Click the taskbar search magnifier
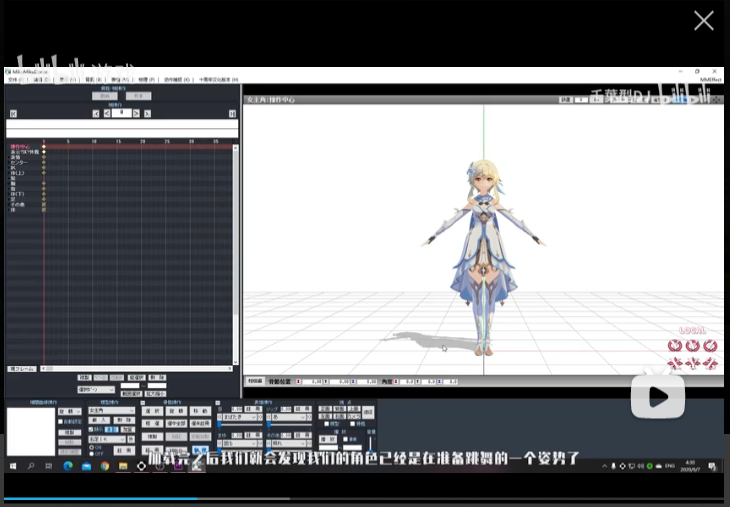 click(31, 466)
